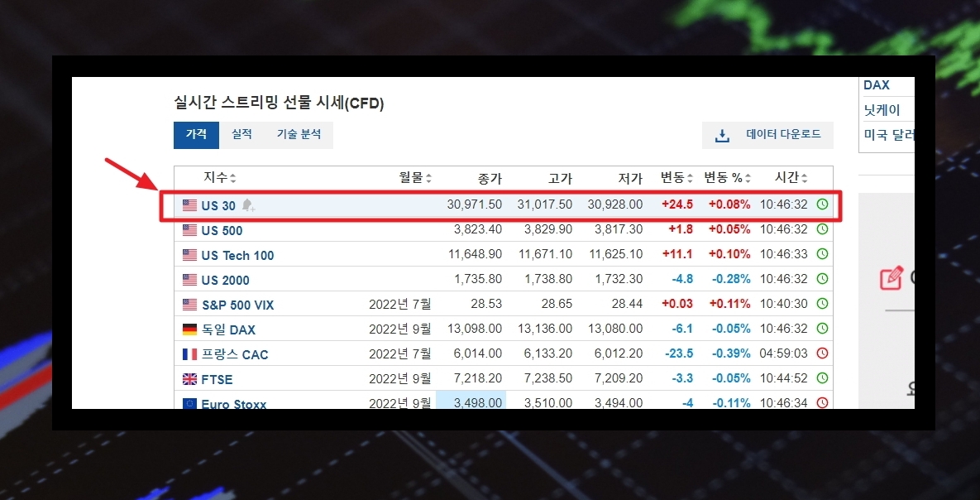Click the green clock icon in S&P 500 VIX row
Screen dimensions: 980x500
pos(823,304)
